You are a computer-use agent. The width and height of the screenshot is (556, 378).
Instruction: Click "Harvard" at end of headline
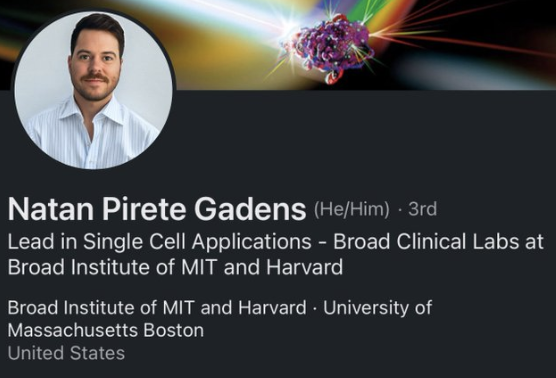(x=304, y=267)
